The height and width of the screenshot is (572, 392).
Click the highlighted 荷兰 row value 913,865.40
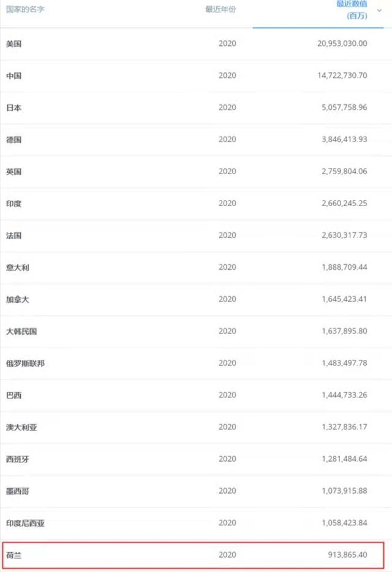click(x=345, y=555)
